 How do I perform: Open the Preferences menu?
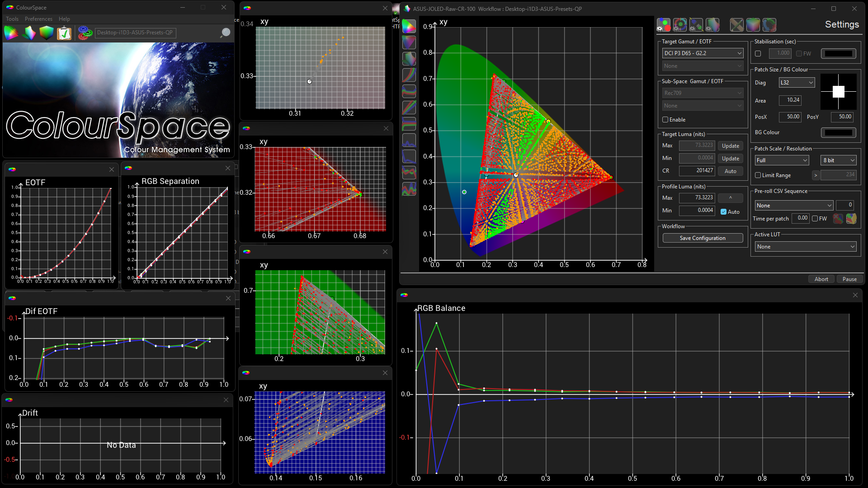(x=38, y=19)
